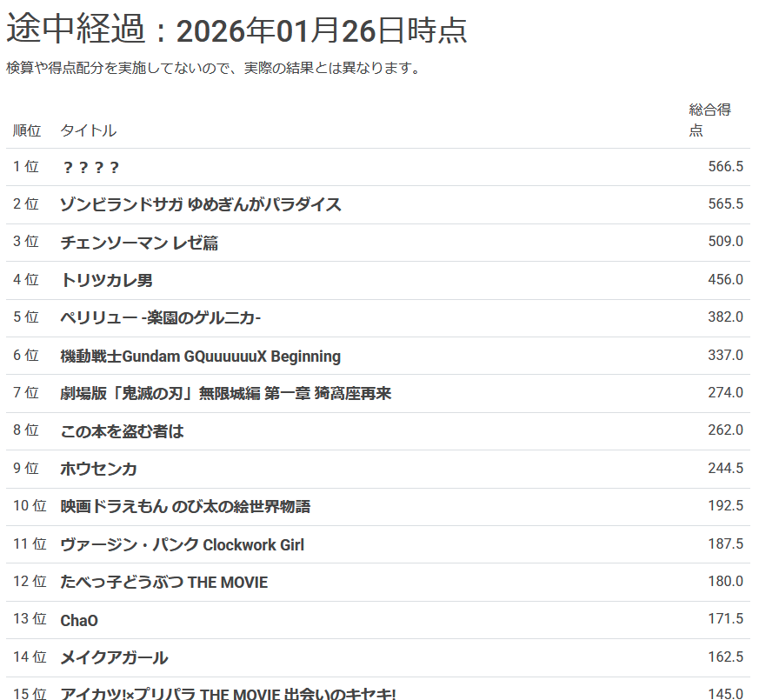
Task: Click the title トリツカレ男
Action: (x=106, y=280)
